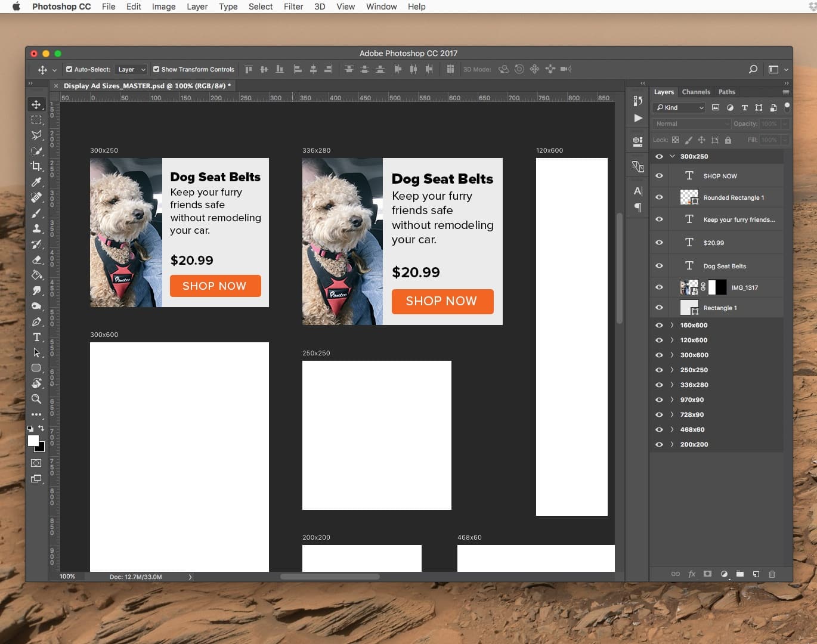Viewport: 817px width, 644px height.
Task: Enable the Show Transform Controls checkbox
Action: pyautogui.click(x=156, y=69)
